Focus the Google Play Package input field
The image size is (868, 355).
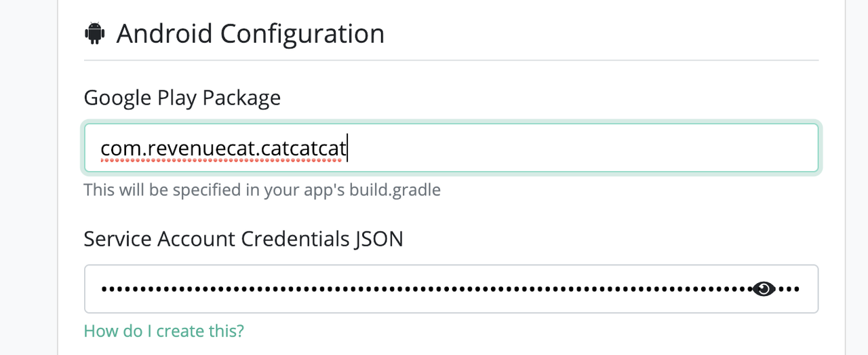(x=451, y=148)
